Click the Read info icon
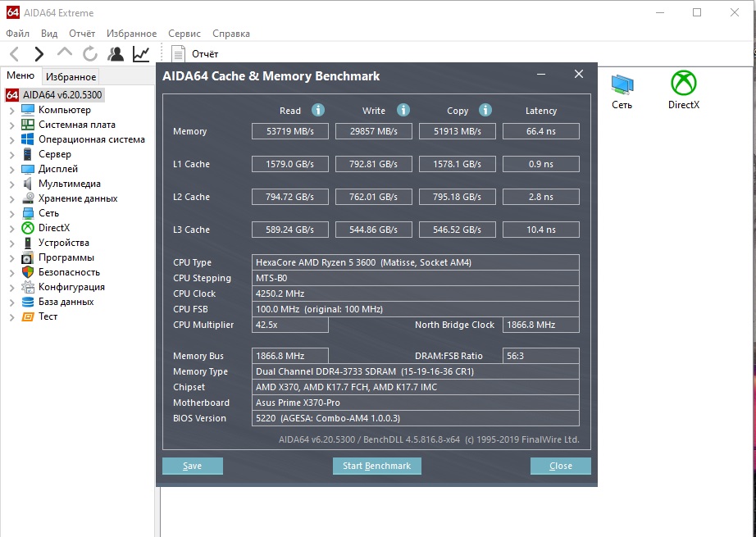Viewport: 756px width, 537px height. (317, 111)
